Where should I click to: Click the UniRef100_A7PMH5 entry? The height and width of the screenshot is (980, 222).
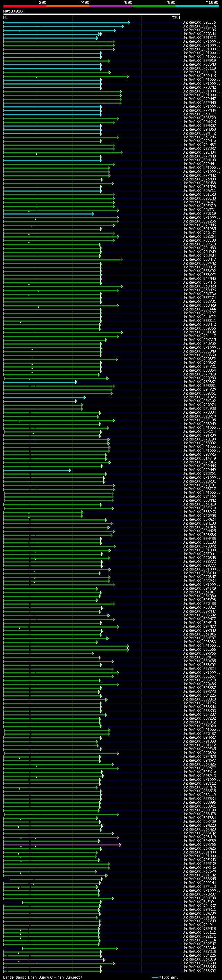tap(199, 103)
